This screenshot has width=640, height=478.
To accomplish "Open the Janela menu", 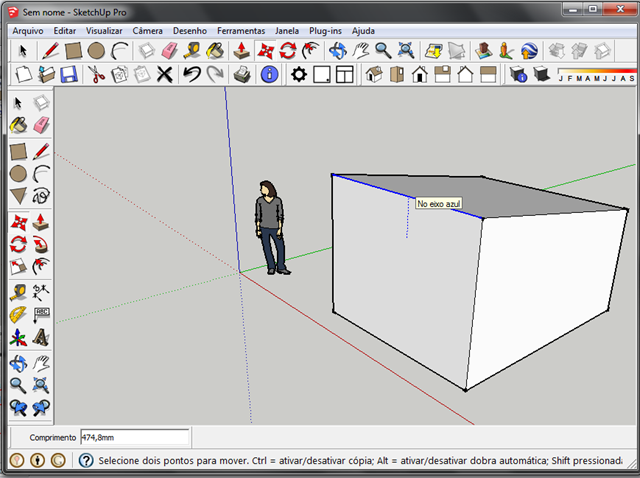I will coord(287,31).
